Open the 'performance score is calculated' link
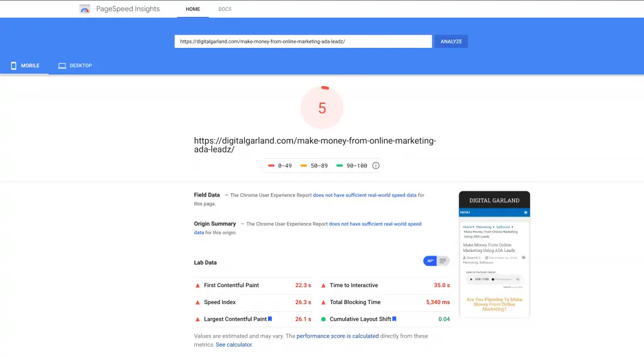Viewport: 644px width, 357px height. pyautogui.click(x=338, y=336)
